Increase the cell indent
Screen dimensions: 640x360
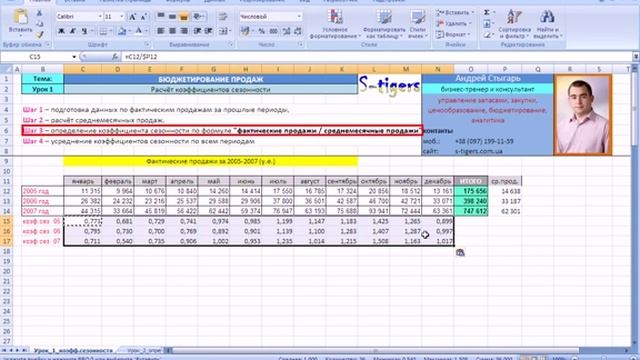(x=209, y=31)
